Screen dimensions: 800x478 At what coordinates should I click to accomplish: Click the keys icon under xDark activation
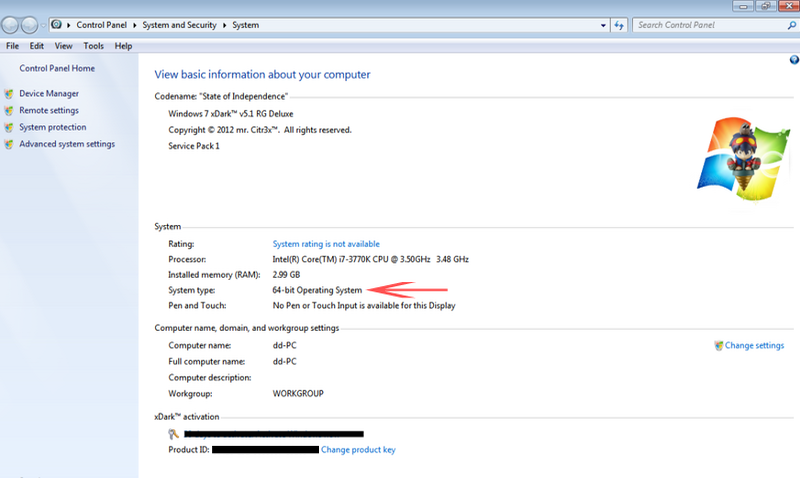[173, 434]
